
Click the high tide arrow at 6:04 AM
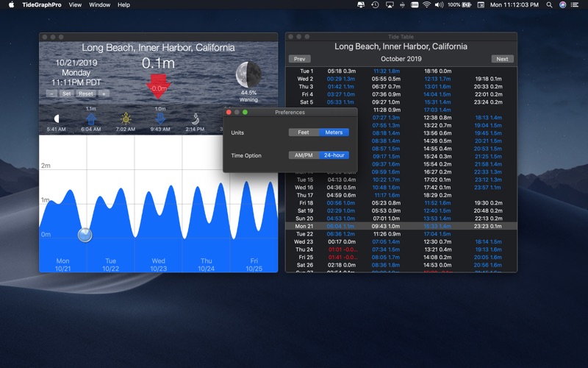(x=91, y=119)
